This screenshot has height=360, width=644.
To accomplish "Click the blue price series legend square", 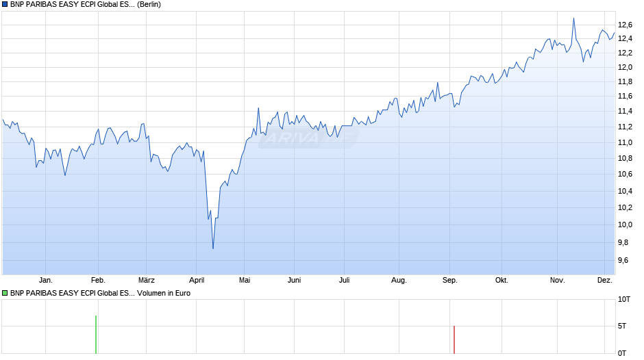I will 5,5.
